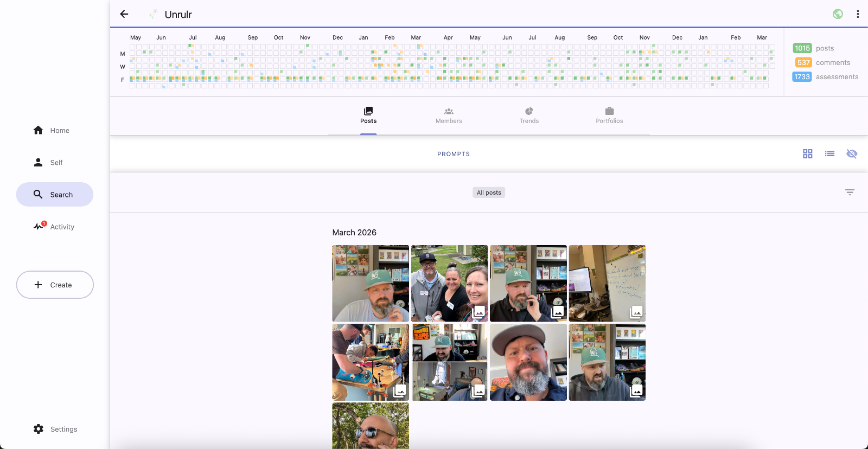Open the filter posts icon
This screenshot has height=449, width=868.
[x=850, y=193]
